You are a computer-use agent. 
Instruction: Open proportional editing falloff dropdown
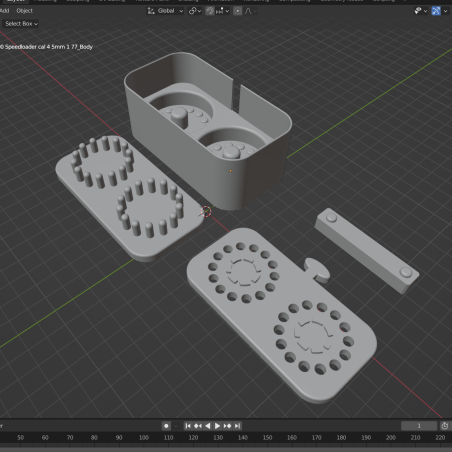pos(250,11)
